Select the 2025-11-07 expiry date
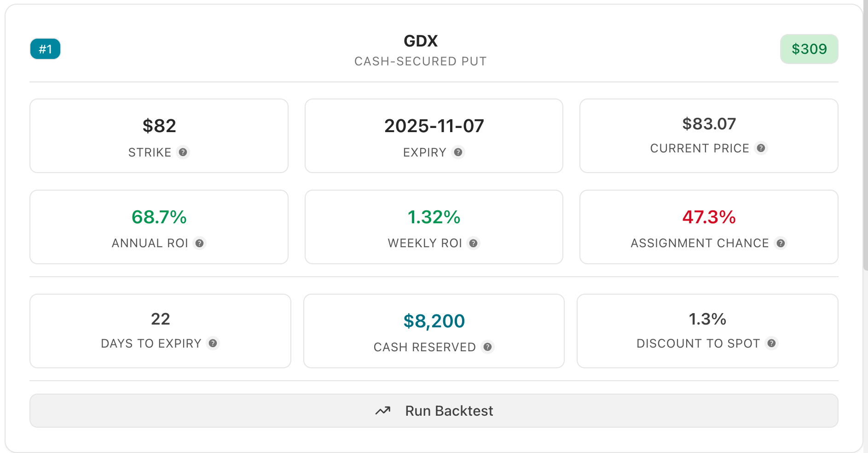Viewport: 868px width, 453px height. pos(434,126)
